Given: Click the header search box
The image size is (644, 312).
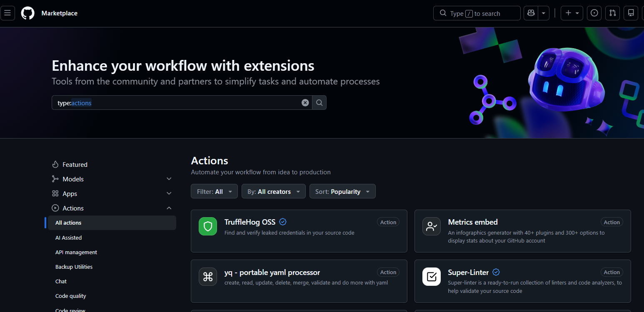Looking at the screenshot, I should click(x=477, y=13).
